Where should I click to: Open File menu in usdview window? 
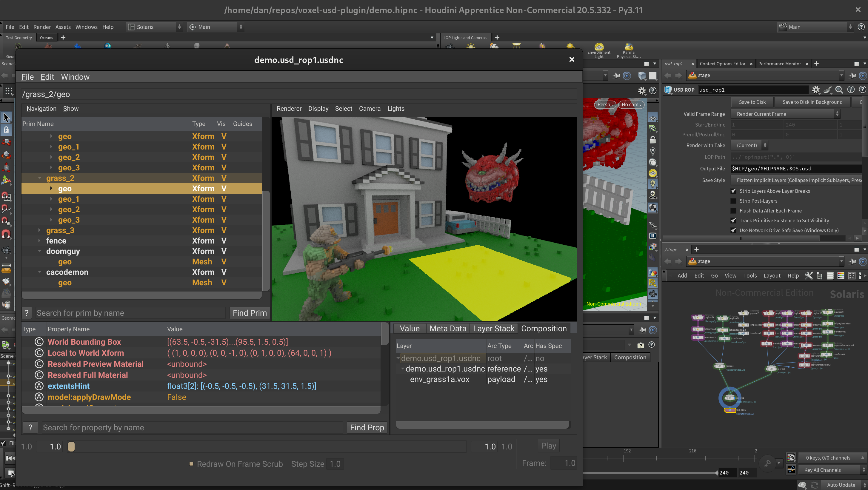click(x=27, y=77)
